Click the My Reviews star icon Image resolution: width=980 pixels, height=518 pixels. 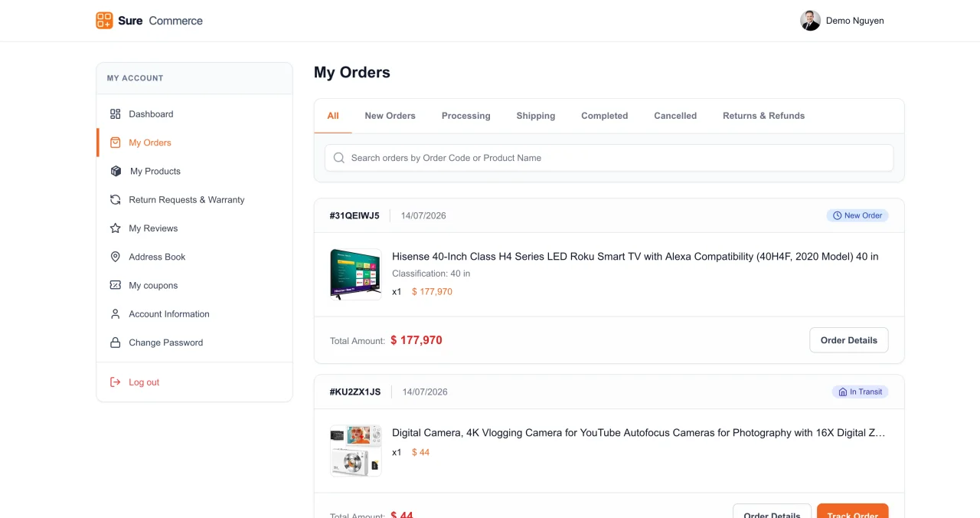[116, 228]
